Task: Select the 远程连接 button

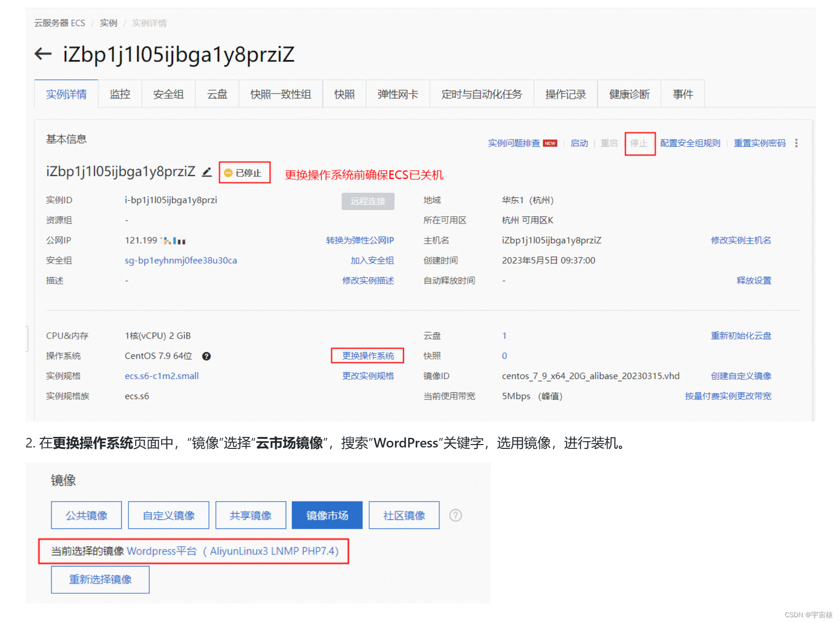Action: click(x=368, y=201)
